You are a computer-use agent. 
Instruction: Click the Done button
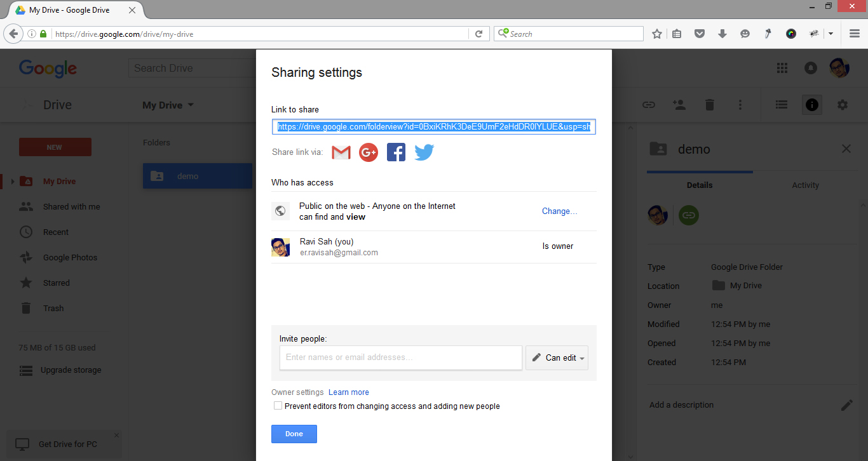(x=294, y=434)
